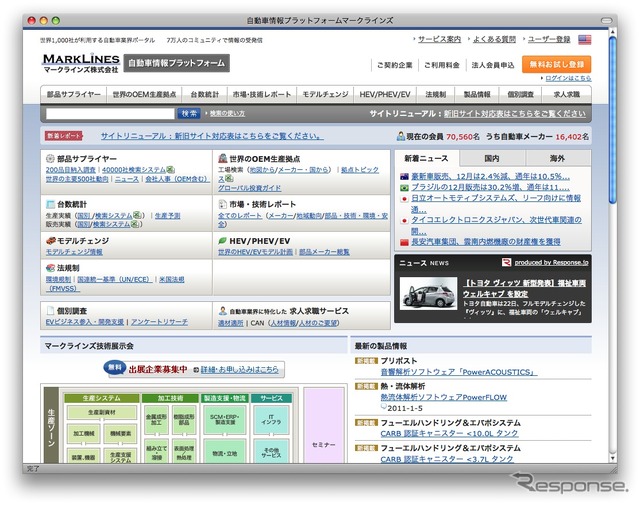The width and height of the screenshot is (640, 505).
Task: Click the Response.jp R logo icon
Action: 506,262
